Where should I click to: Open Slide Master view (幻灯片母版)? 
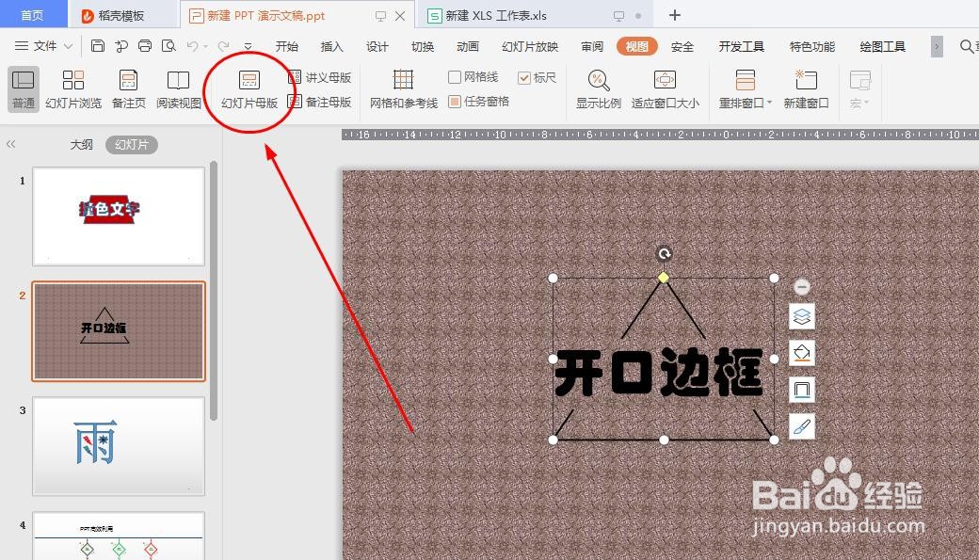pyautogui.click(x=249, y=90)
